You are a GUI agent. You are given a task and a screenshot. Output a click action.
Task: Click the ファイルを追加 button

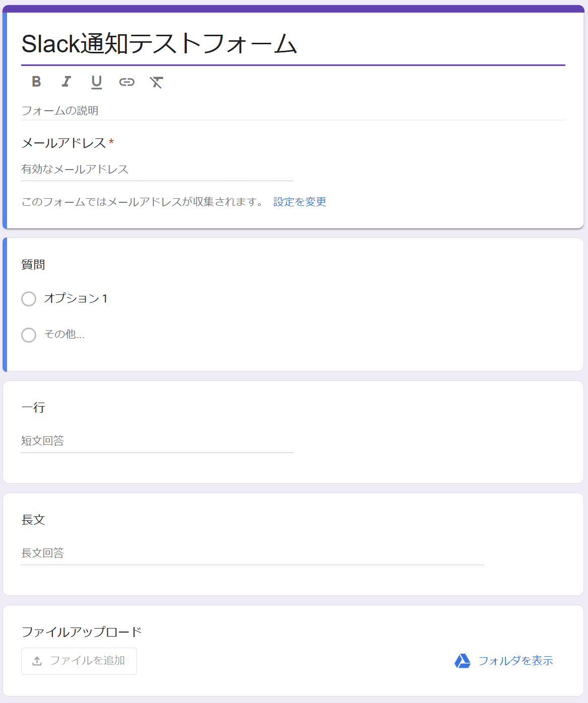pyautogui.click(x=79, y=661)
